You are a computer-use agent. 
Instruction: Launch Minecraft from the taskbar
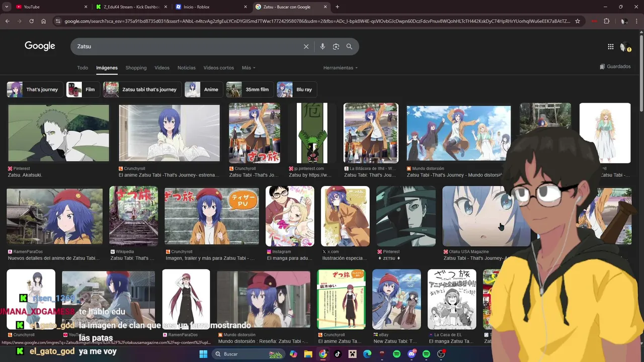coord(352,354)
